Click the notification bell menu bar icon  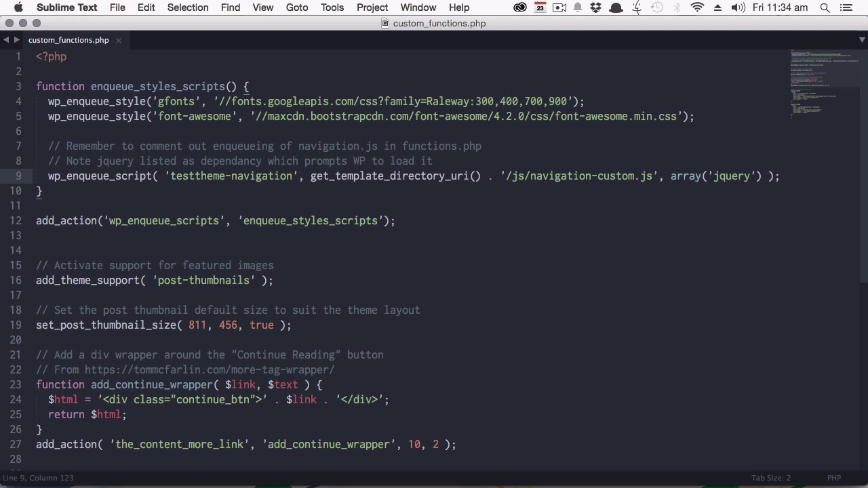pos(578,7)
